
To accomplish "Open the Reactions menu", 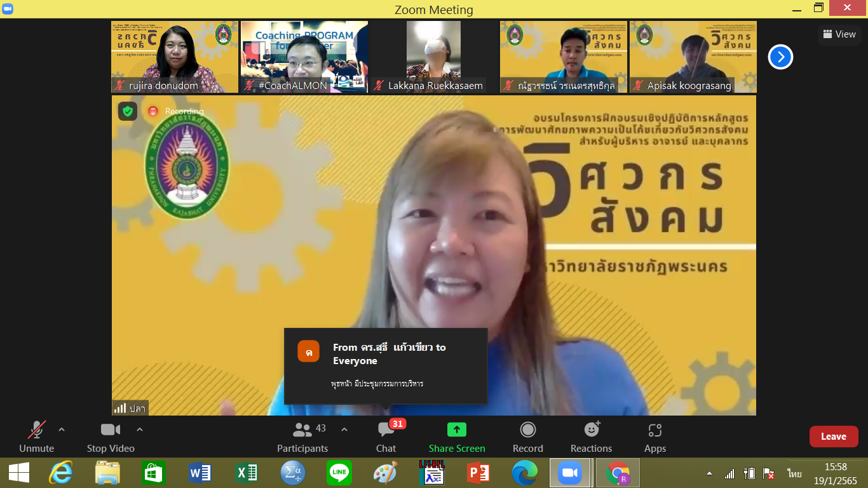I will click(592, 437).
